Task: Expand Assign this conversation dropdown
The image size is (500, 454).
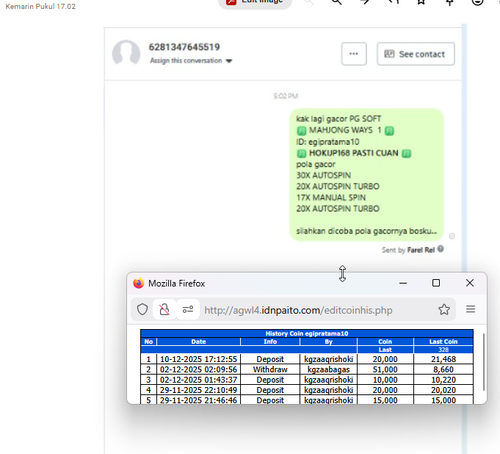Action: click(x=191, y=61)
